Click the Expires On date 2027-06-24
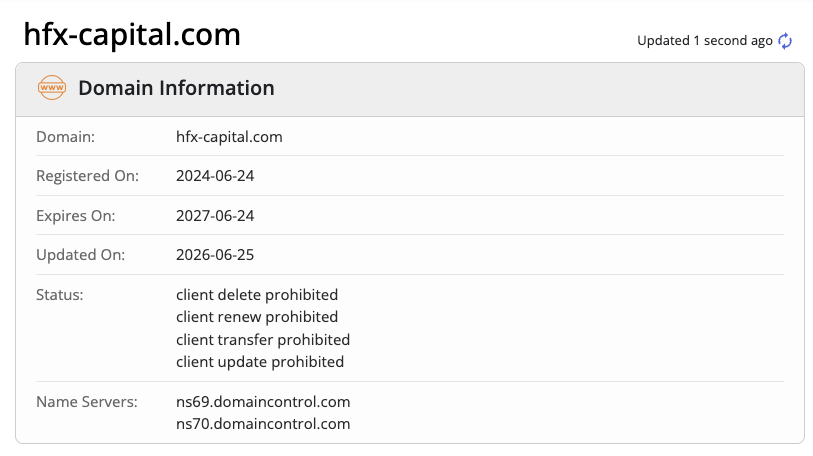813x456 pixels. pyautogui.click(x=215, y=216)
